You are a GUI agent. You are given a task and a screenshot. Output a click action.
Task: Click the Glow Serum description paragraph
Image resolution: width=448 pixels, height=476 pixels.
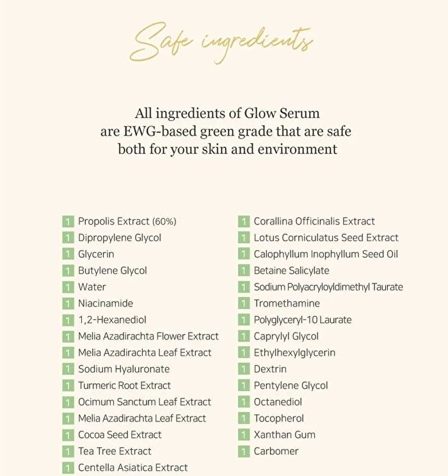coord(227,131)
